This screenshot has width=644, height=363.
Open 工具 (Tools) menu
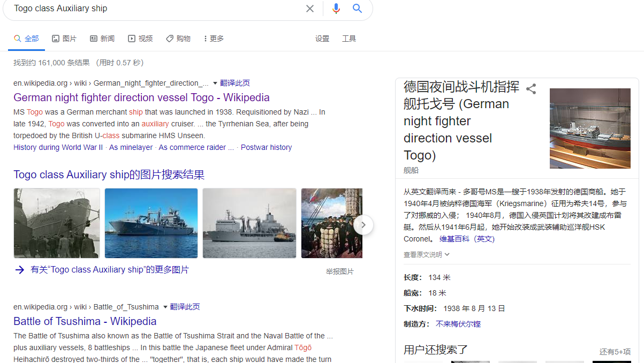349,39
